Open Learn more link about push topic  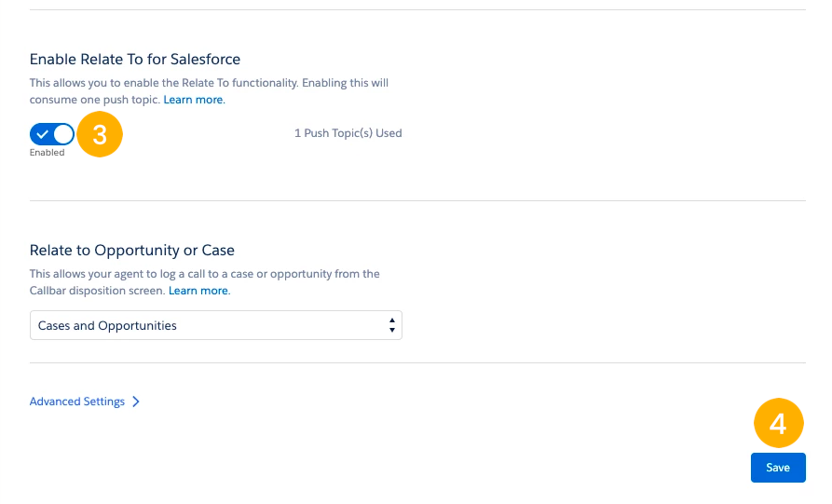coord(194,100)
